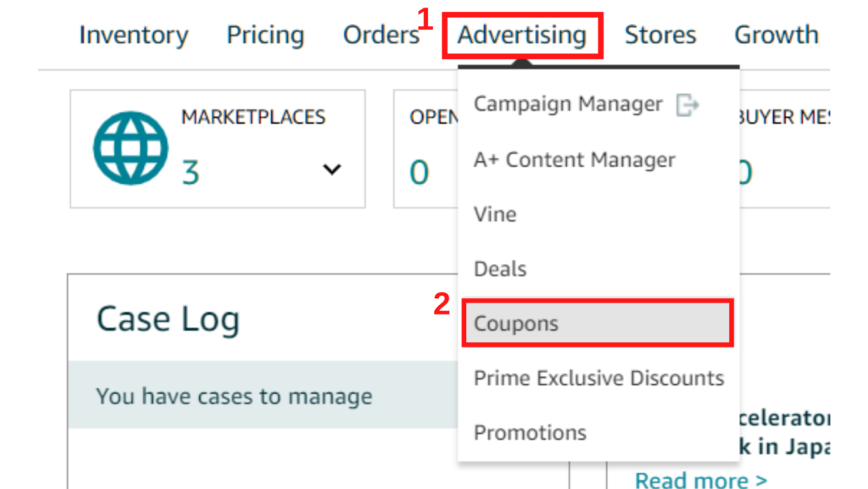Screen dimensions: 868x489
Task: Click the cases to manage notification
Action: coord(234,395)
